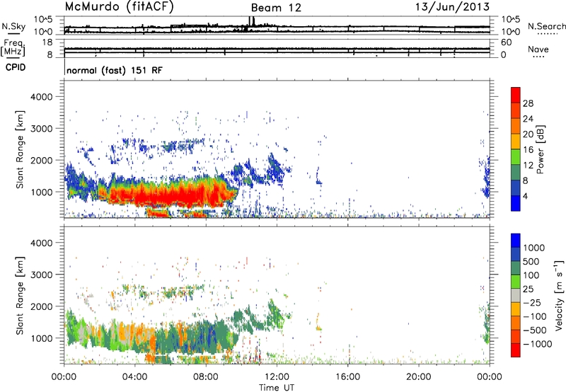The width and height of the screenshot is (566, 392).
Task: Click '4000' on Velocity panel range axis
Action: pyautogui.click(x=41, y=243)
